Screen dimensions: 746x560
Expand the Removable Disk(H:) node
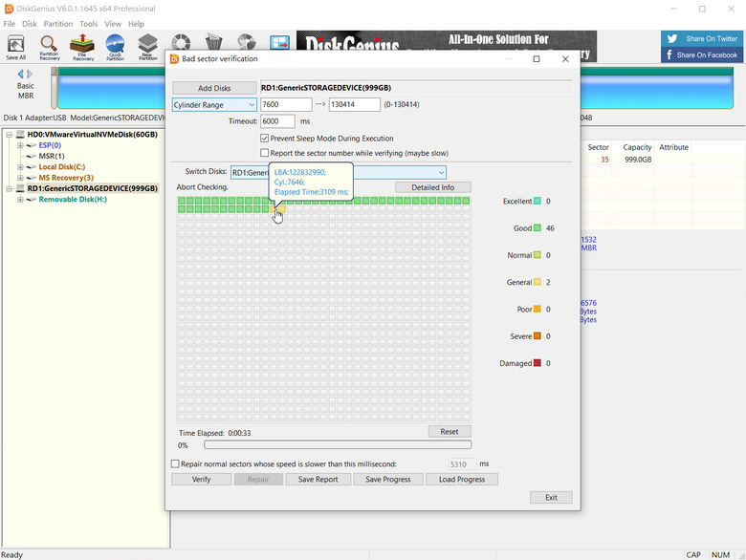pyautogui.click(x=20, y=200)
